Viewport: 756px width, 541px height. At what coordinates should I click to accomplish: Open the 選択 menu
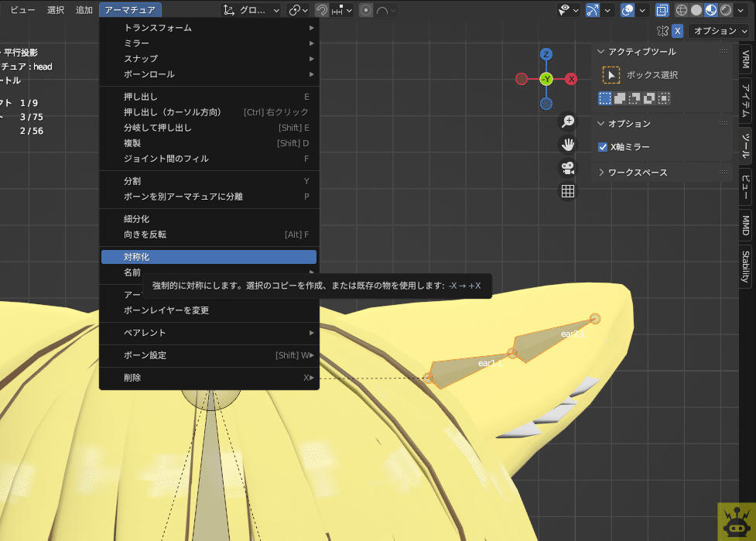click(x=56, y=10)
